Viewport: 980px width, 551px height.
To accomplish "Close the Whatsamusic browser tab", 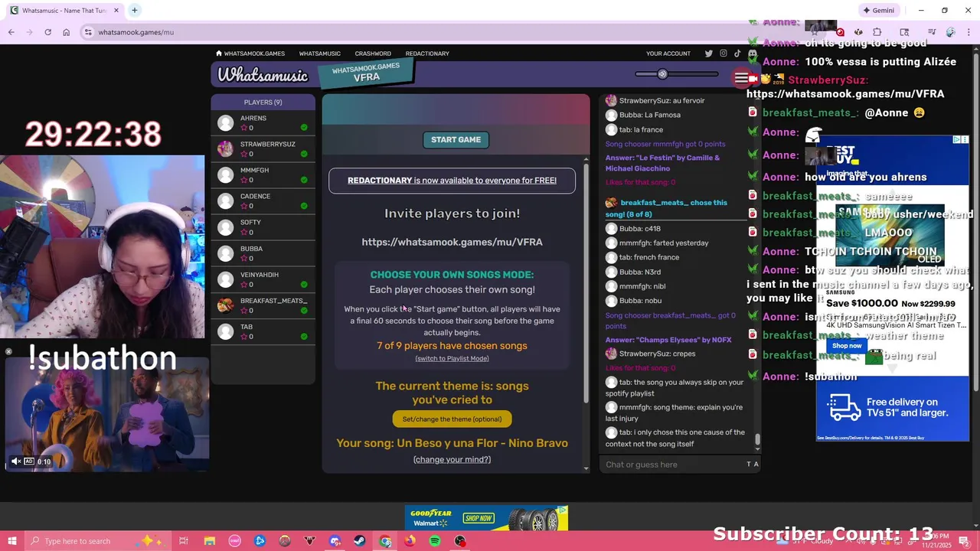I will (x=116, y=11).
